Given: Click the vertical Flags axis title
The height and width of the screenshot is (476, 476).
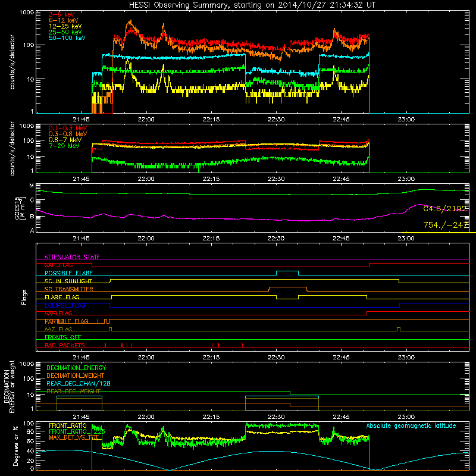Looking at the screenshot, I should coord(24,297).
